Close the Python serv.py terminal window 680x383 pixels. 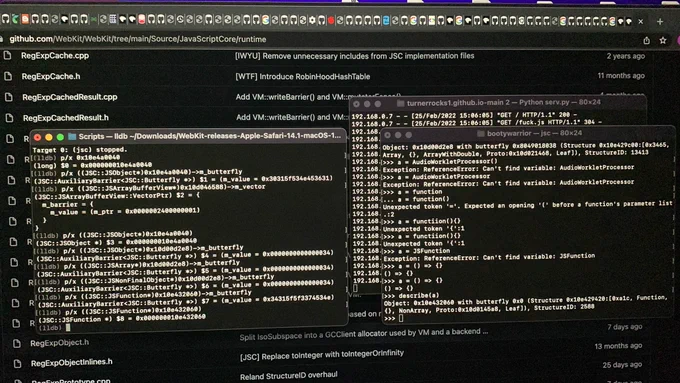click(x=356, y=104)
